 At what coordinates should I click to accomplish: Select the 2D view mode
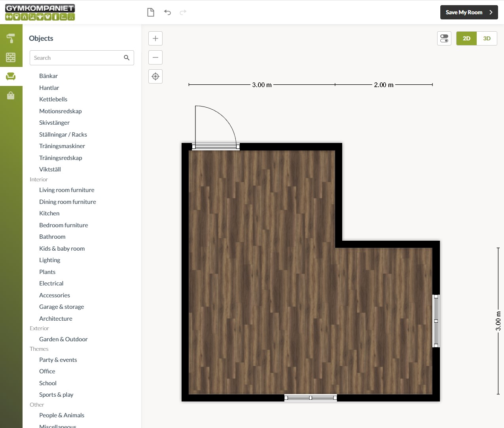pos(466,38)
